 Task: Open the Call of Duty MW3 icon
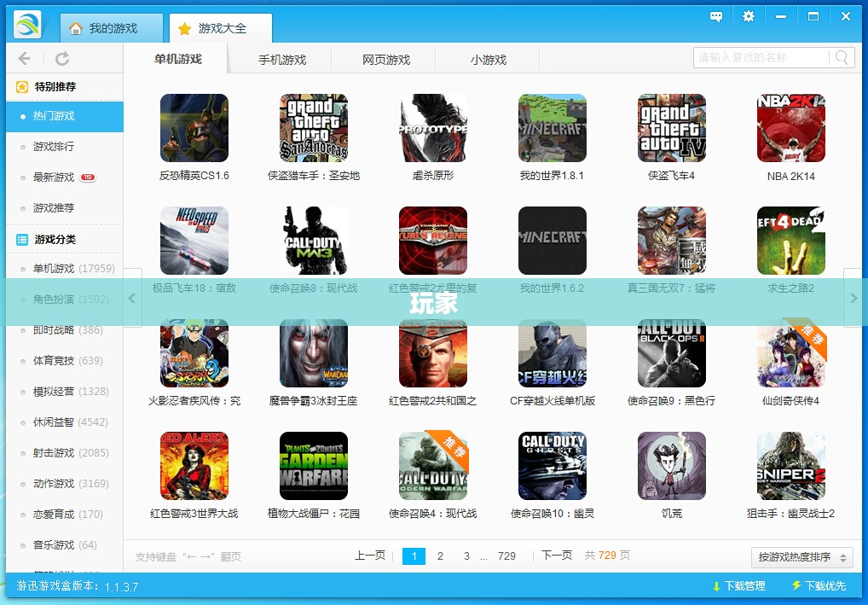tap(314, 241)
